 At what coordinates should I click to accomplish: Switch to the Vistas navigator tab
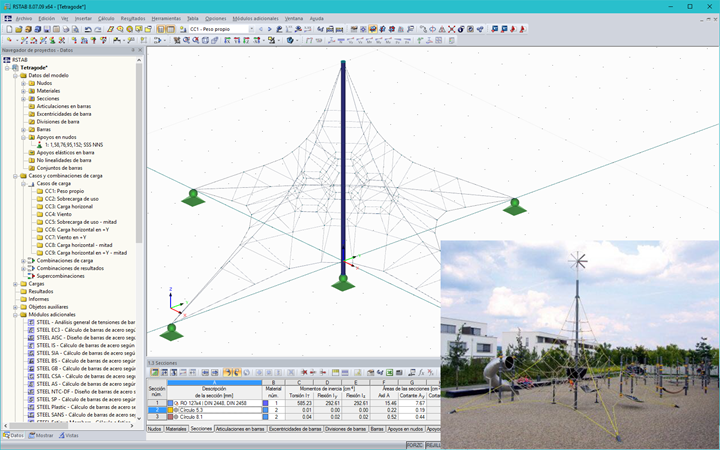[x=68, y=435]
